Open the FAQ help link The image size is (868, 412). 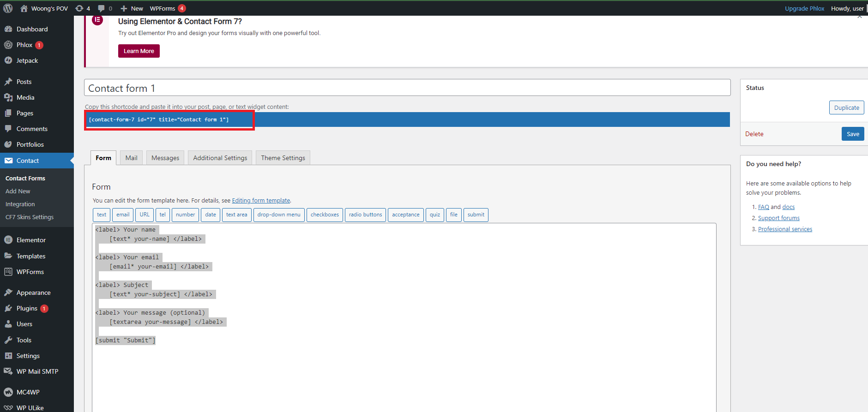764,207
